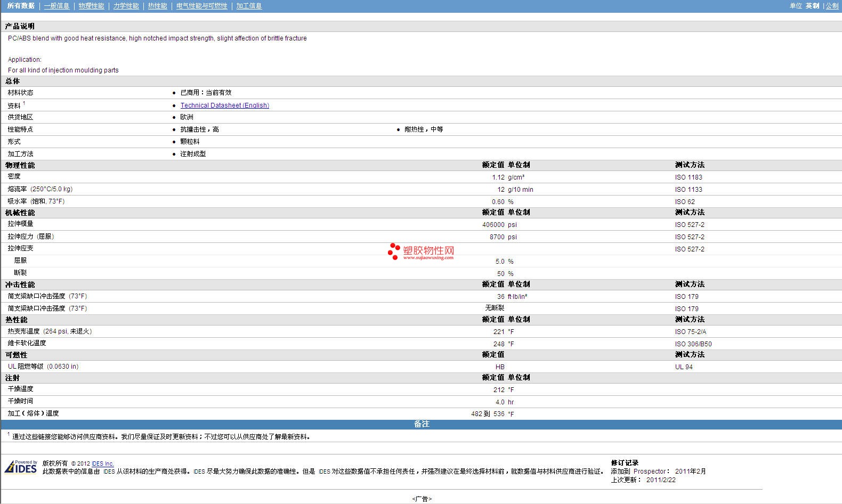Click the 产品说明 section heading
842x504 pixels.
20,26
